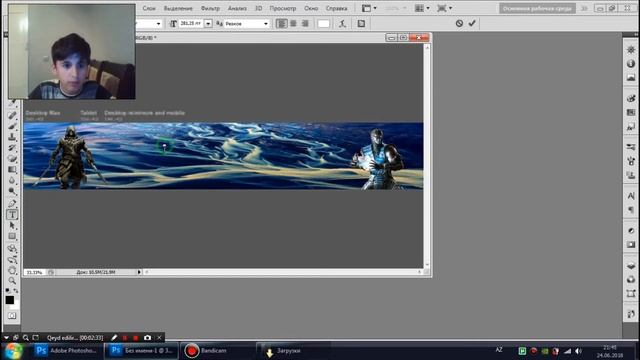Select the Dodge tool
Screen dimensions: 640x360
pyautogui.click(x=12, y=191)
